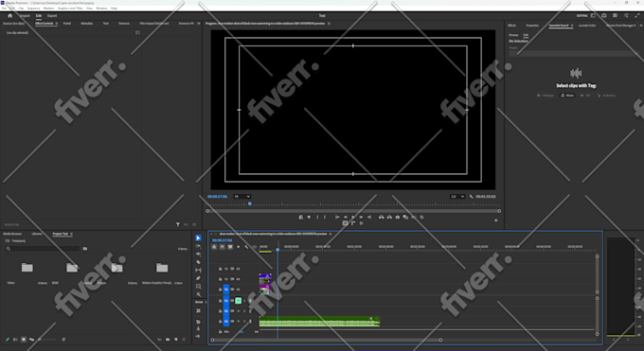Click Go to Out point button
644x351 pixels.
click(x=369, y=218)
